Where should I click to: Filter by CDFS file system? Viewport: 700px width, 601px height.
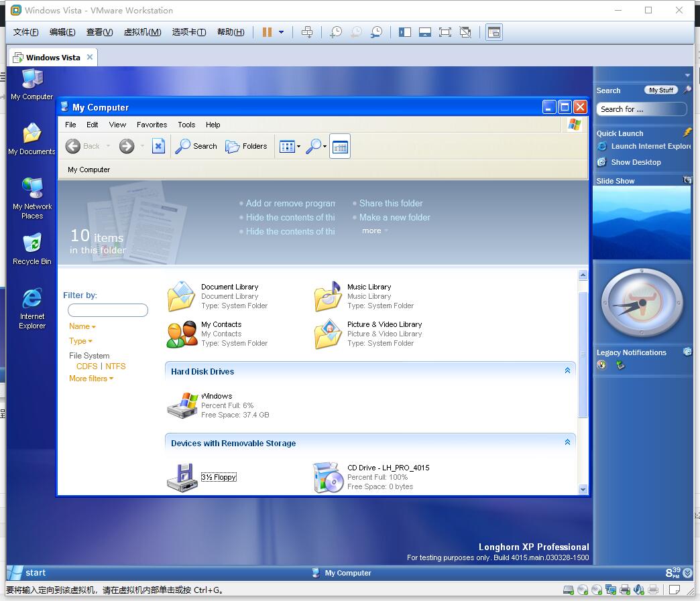[86, 366]
